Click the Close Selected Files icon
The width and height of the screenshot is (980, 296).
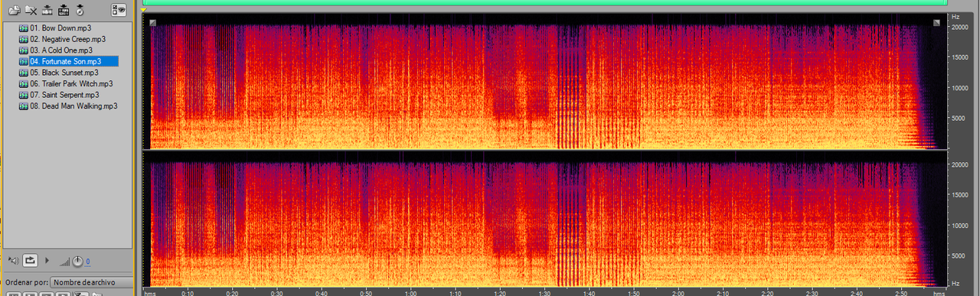click(x=31, y=10)
